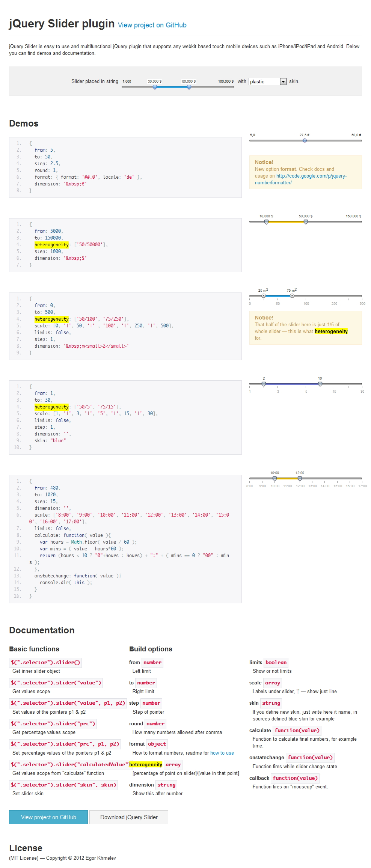The width and height of the screenshot is (371, 868).
Task: Click the .slider("value") code label without p1, p2
Action: point(56,683)
